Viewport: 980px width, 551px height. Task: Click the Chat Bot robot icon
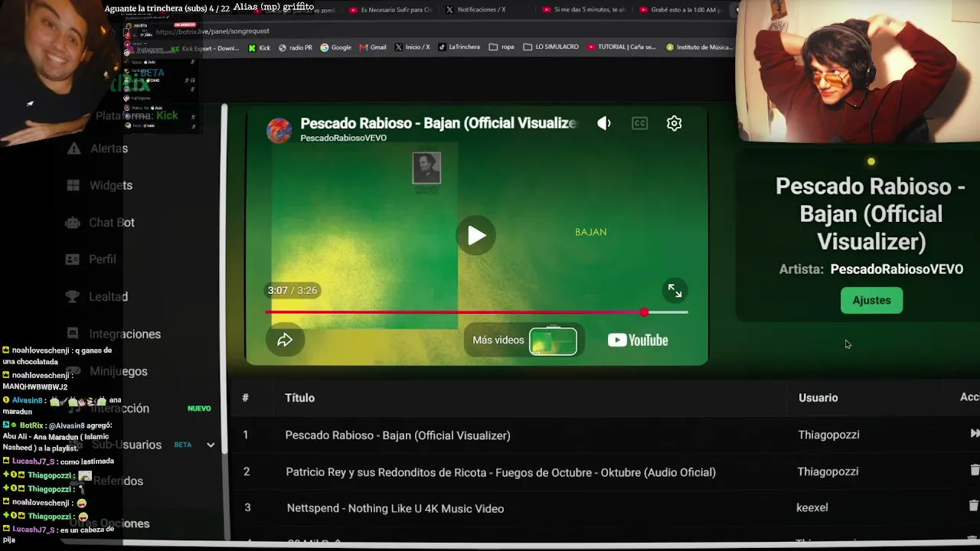(73, 223)
